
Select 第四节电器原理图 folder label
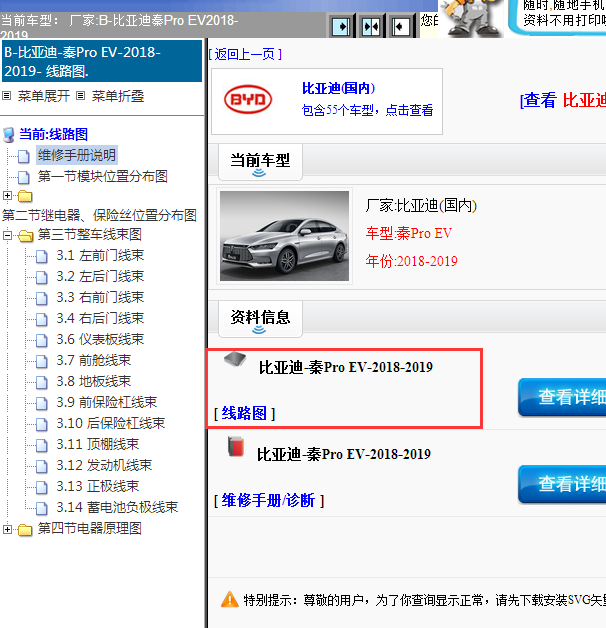(x=90, y=528)
